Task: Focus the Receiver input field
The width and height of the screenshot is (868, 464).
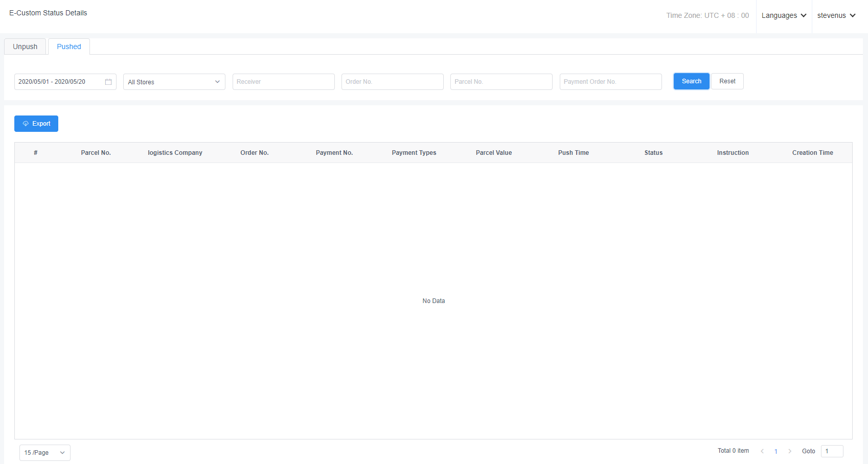Action: (x=283, y=82)
